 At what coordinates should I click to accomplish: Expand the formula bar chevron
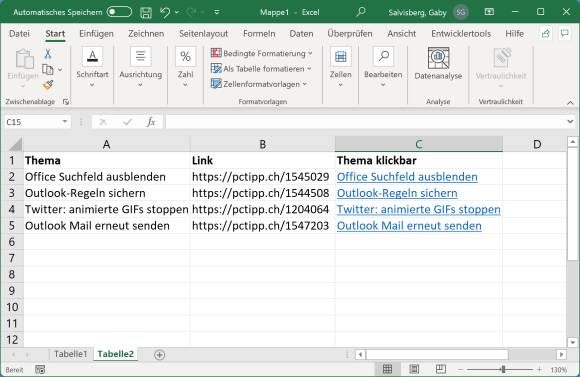tap(570, 121)
